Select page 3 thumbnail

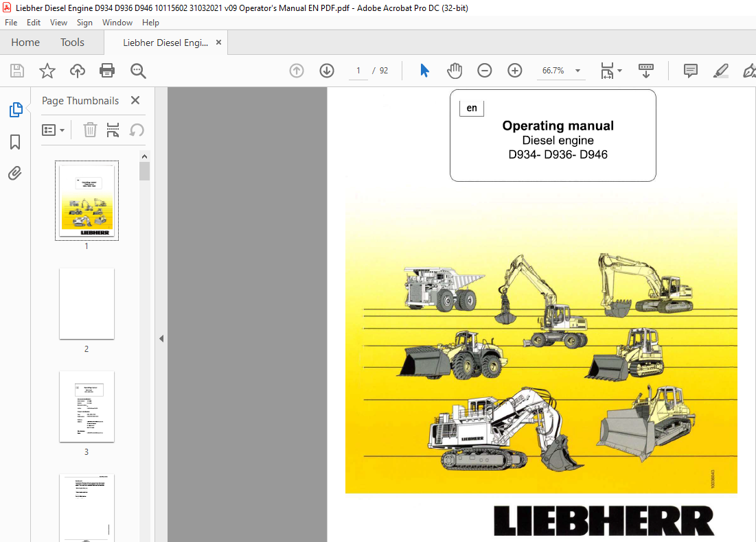pyautogui.click(x=87, y=407)
